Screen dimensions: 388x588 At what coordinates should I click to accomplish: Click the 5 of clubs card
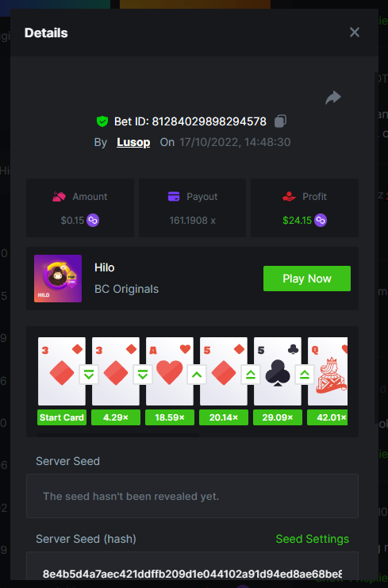pyautogui.click(x=278, y=371)
